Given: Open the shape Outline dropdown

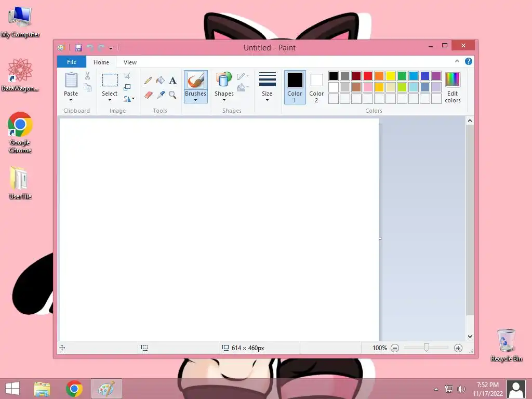Looking at the screenshot, I should [243, 76].
